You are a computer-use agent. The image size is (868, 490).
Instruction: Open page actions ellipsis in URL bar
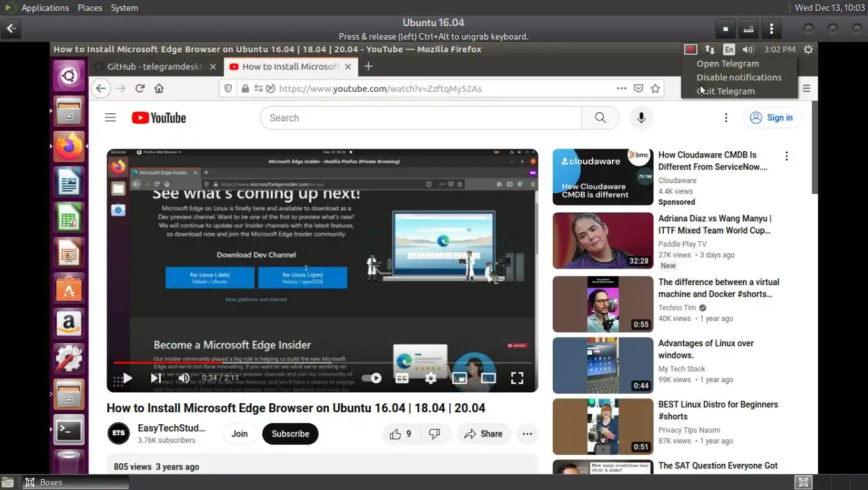click(621, 89)
